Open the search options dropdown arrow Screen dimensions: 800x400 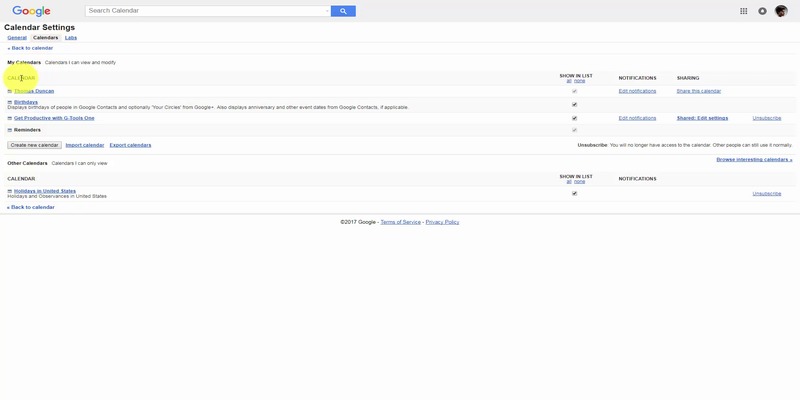click(x=326, y=11)
